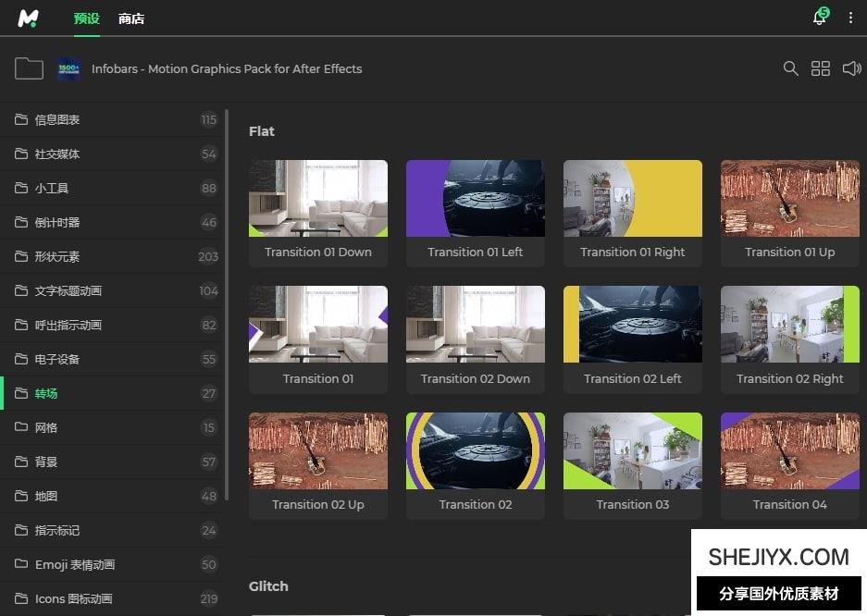867x616 pixels.
Task: Switch to grid view layout icon
Action: click(x=821, y=68)
